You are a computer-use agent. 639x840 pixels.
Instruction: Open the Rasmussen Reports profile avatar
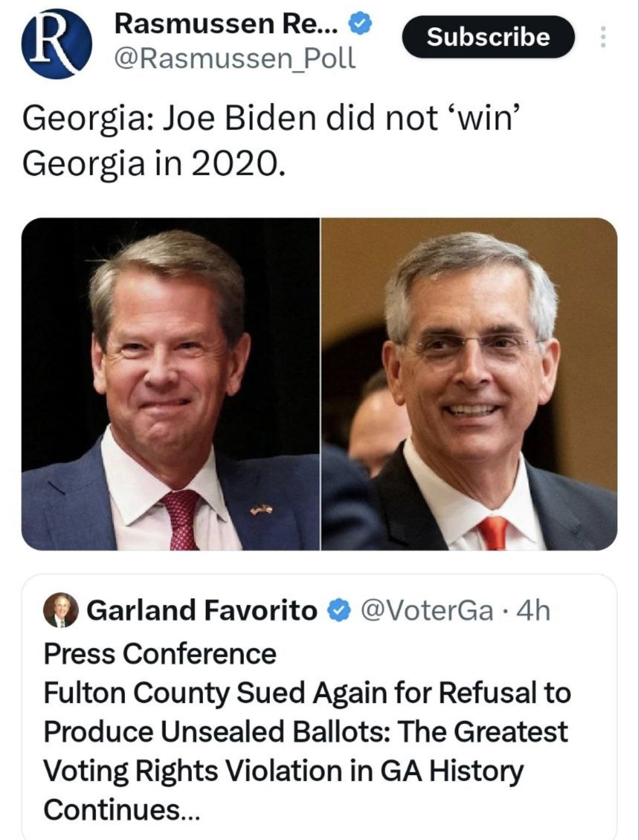tap(57, 44)
